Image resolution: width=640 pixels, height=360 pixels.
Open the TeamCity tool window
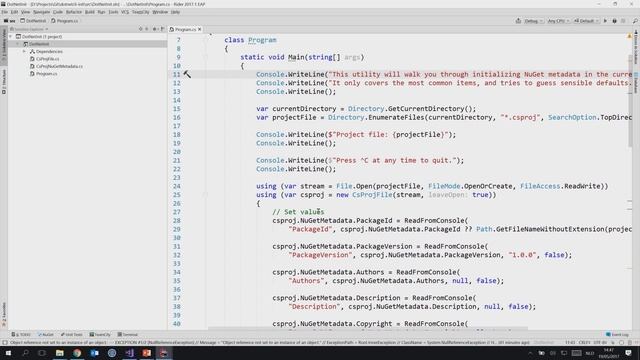click(x=100, y=335)
